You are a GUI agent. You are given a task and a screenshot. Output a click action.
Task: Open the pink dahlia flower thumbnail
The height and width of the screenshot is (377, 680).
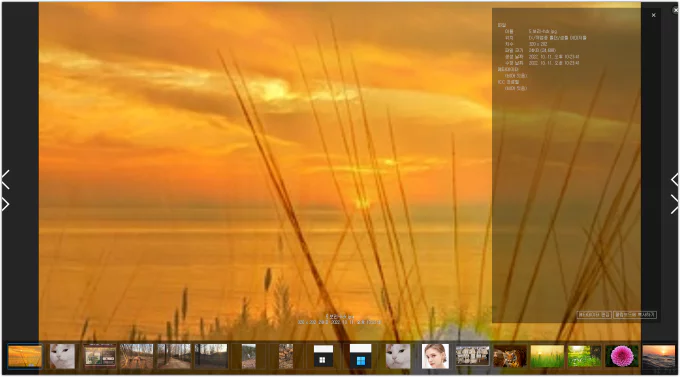(x=622, y=356)
